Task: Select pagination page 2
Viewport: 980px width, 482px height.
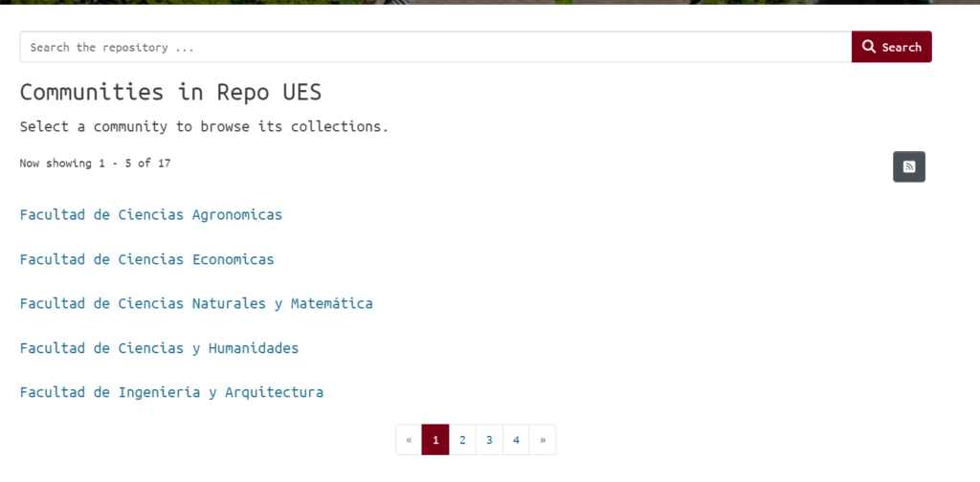Action: click(x=462, y=440)
